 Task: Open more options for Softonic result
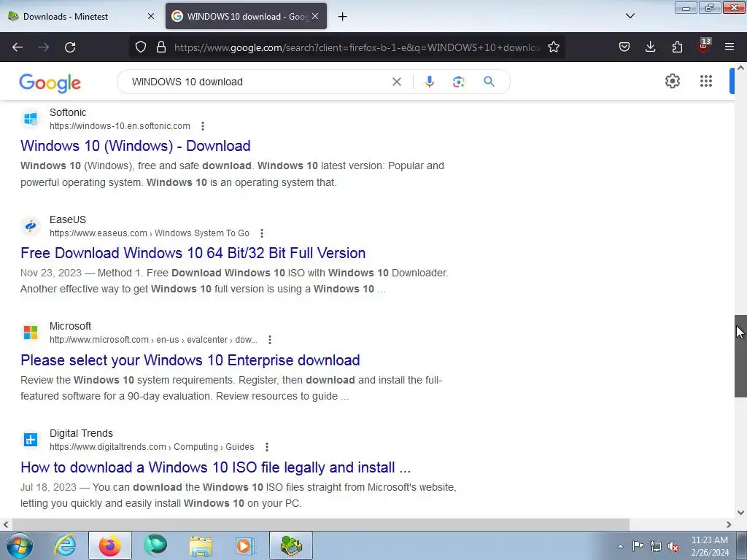pyautogui.click(x=203, y=126)
